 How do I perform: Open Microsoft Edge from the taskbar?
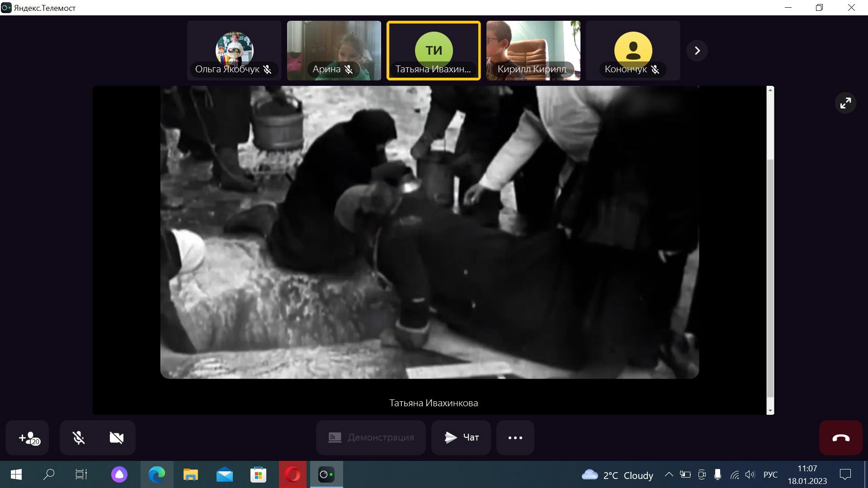[157, 474]
